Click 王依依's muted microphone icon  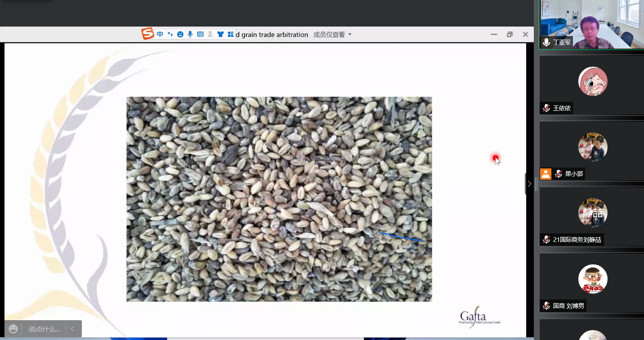point(546,108)
